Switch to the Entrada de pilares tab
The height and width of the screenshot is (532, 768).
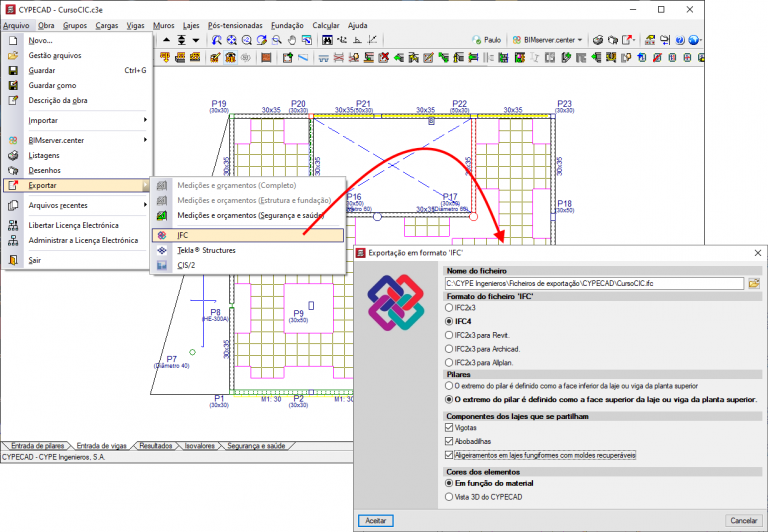(37, 446)
